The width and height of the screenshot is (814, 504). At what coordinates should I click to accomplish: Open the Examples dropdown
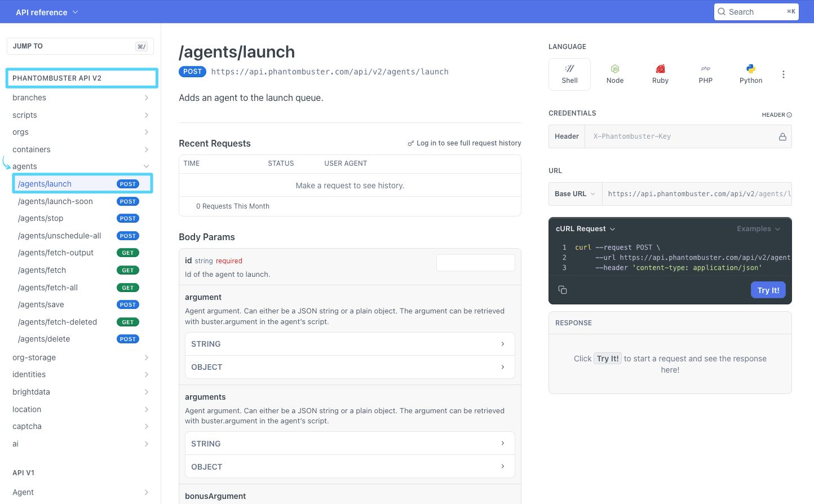[x=759, y=229]
